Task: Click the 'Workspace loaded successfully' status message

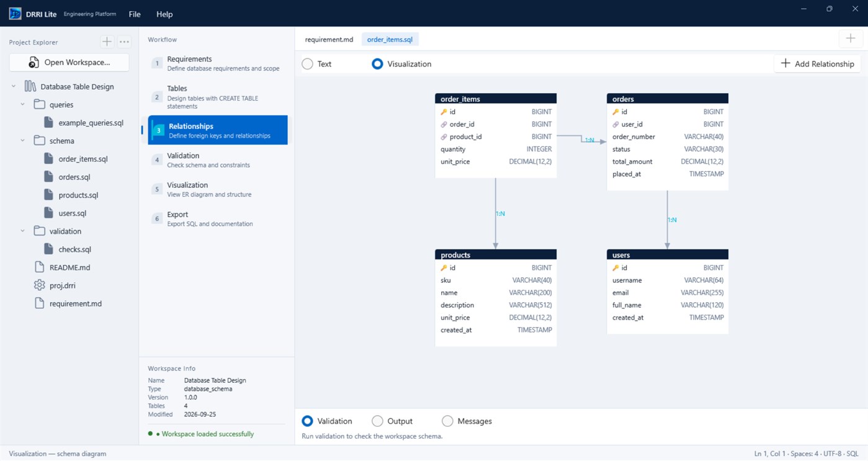Action: click(x=207, y=434)
